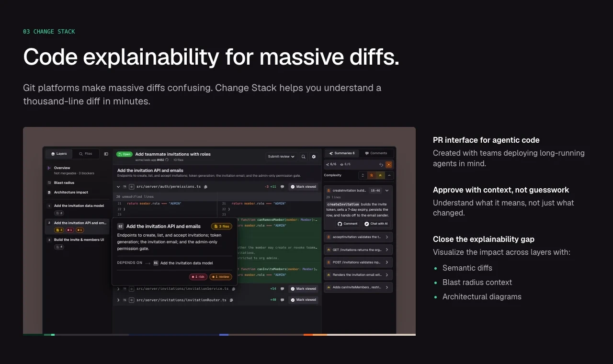This screenshot has height=364, width=613.
Task: Mark invitationService.ts as viewed
Action: pyautogui.click(x=303, y=289)
